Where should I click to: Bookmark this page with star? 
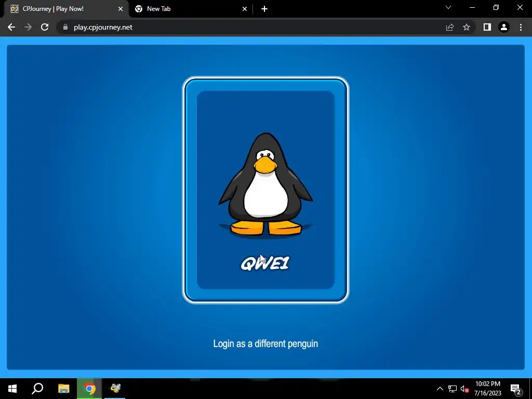(x=467, y=27)
